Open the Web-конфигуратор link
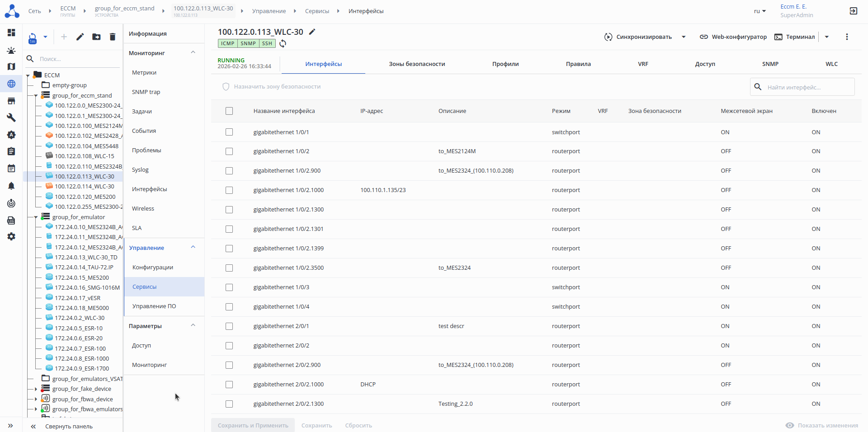This screenshot has width=868, height=432. click(733, 37)
